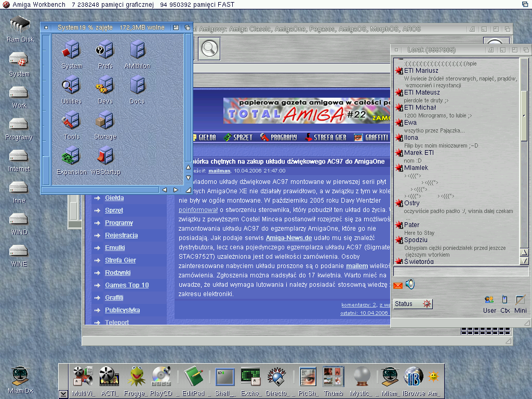Open the GIEŁDA tab in the site navigation bar
532x399 pixels.
point(205,137)
